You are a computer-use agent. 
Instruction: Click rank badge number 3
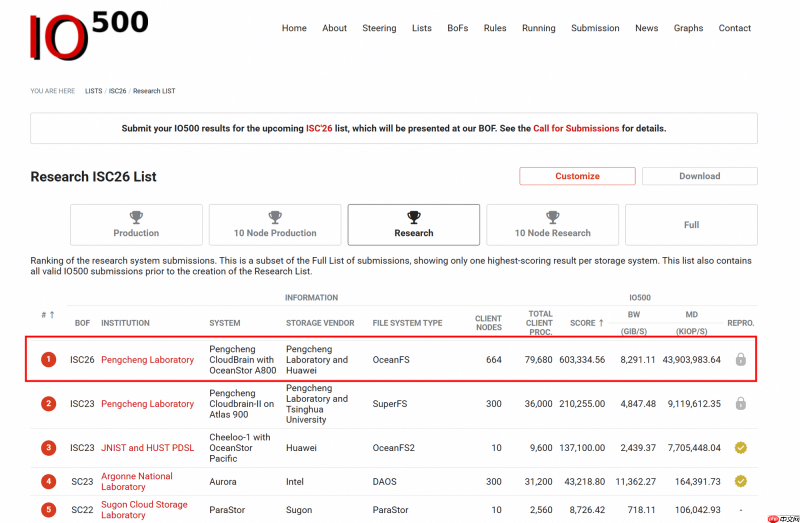48,447
